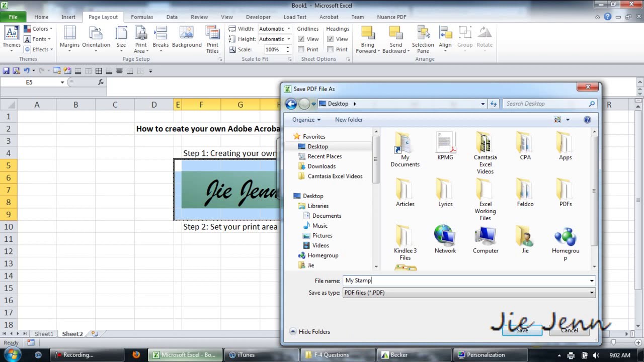Toggle Headings Print checkbox
This screenshot has height=362, width=644.
pos(330,49)
